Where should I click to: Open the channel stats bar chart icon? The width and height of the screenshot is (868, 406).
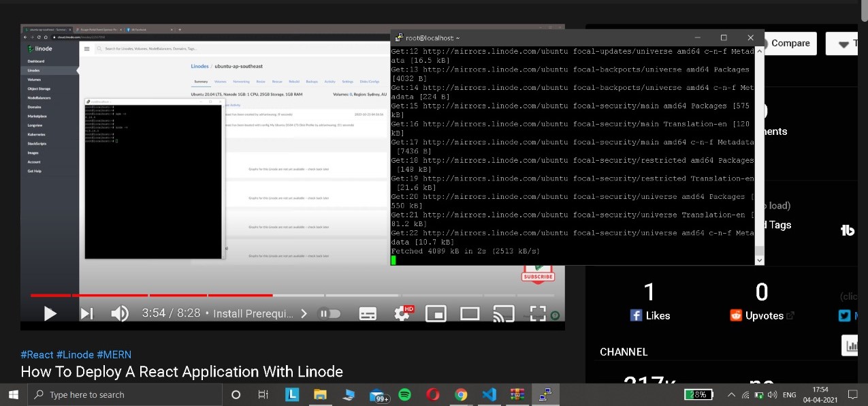click(852, 345)
